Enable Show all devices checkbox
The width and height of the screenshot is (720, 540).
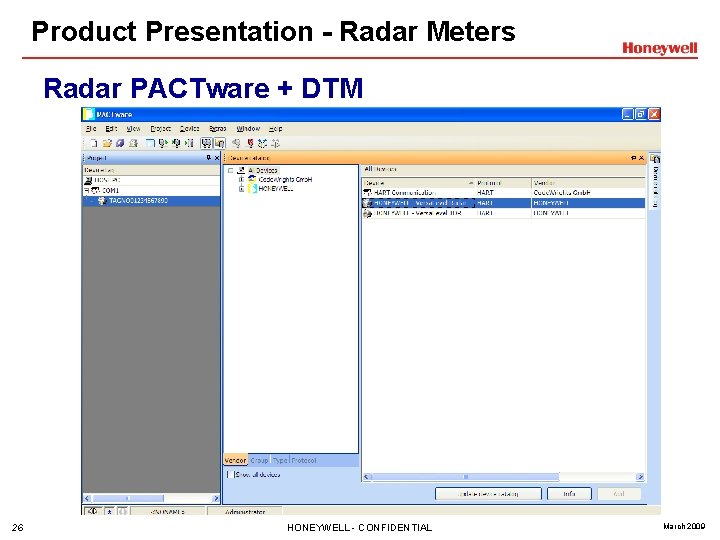click(x=231, y=474)
